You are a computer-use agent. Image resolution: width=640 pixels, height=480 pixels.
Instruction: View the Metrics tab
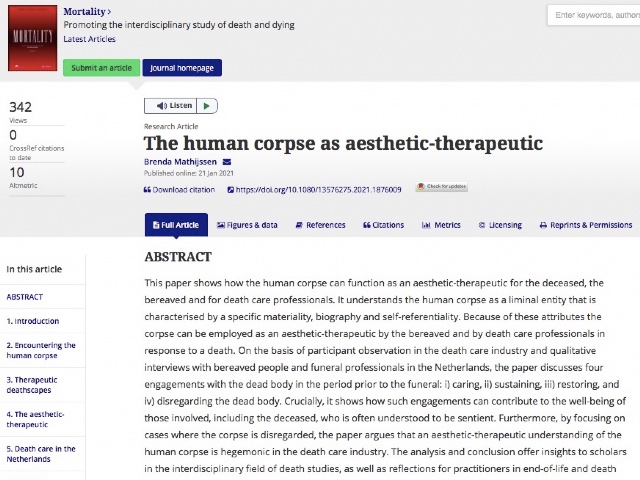coord(441,225)
